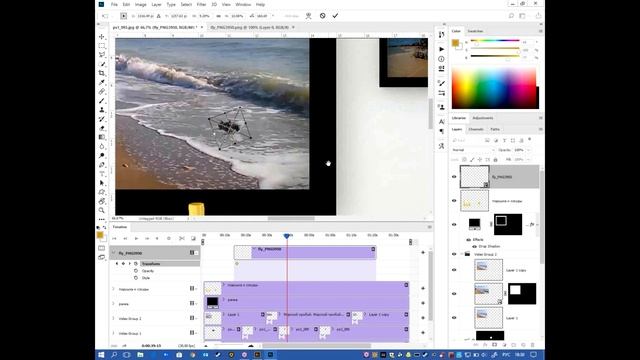Hide the top selected fly layer

pos(454,177)
